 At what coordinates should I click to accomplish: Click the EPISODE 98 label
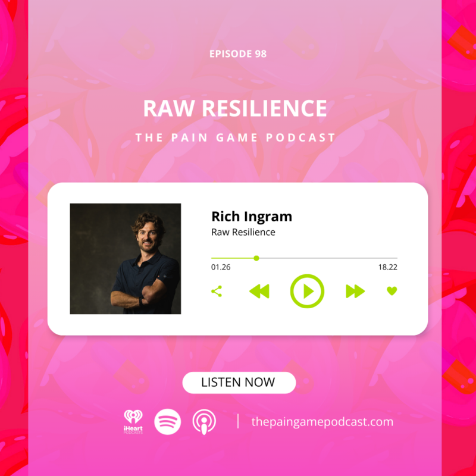238,54
